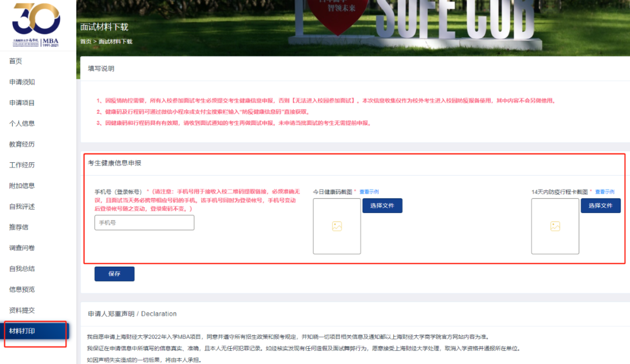
Task: Click the image placeholder in 今日健康码截图 box
Action: tap(337, 226)
